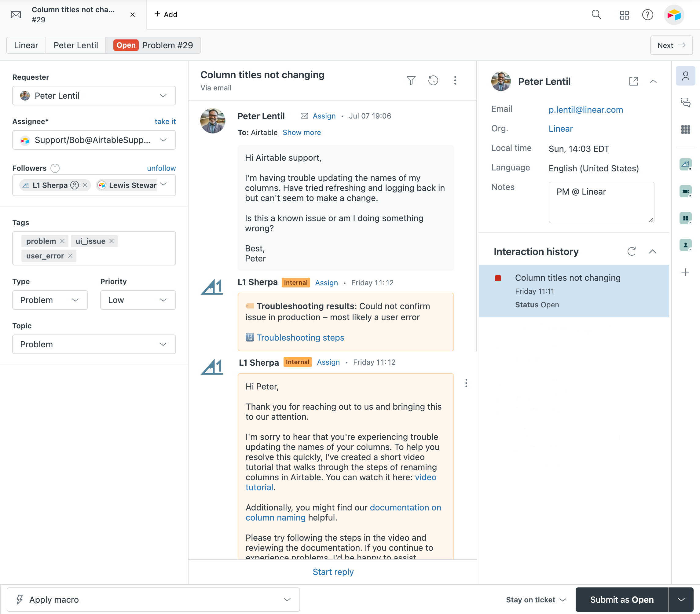
Task: Open the apps grid sidebar icon
Action: click(x=685, y=129)
